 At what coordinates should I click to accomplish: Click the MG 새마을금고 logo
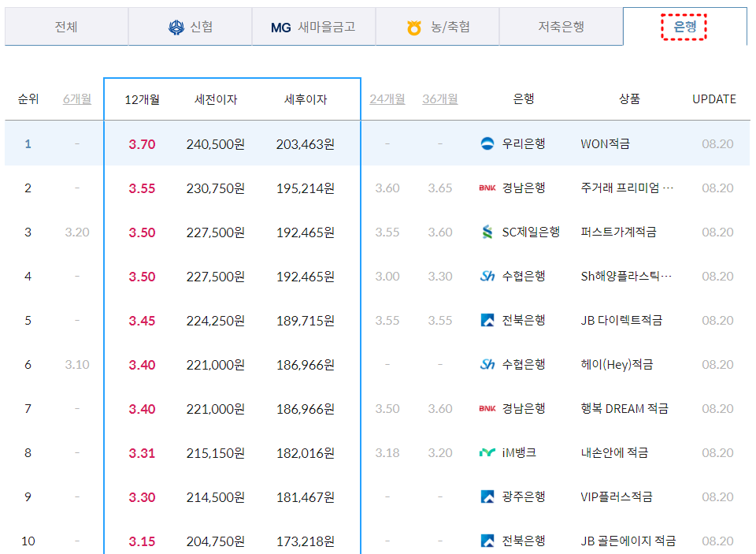[x=280, y=28]
